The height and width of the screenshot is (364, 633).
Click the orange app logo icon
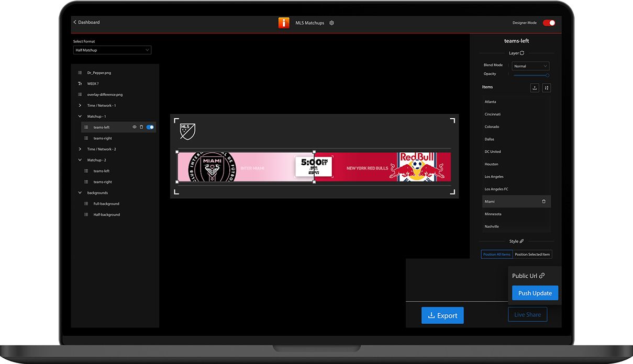tap(284, 23)
